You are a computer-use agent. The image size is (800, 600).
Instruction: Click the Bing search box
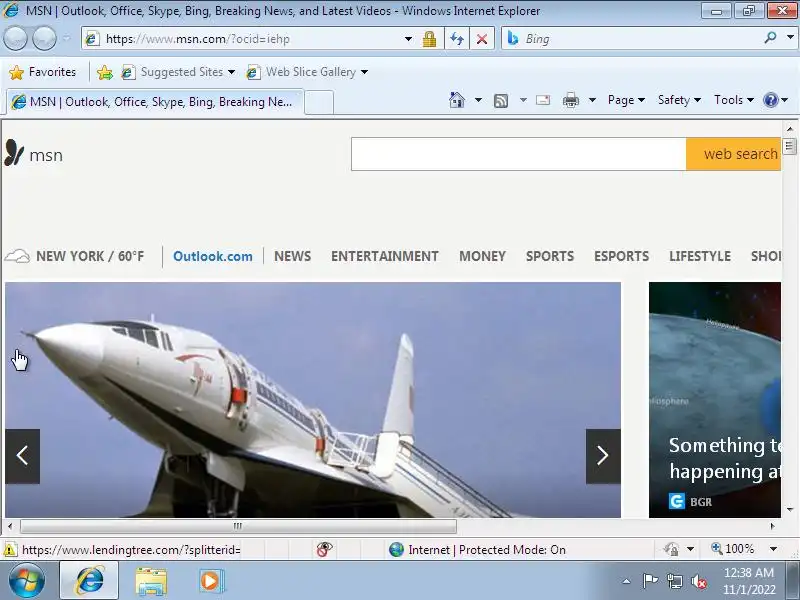(633, 39)
